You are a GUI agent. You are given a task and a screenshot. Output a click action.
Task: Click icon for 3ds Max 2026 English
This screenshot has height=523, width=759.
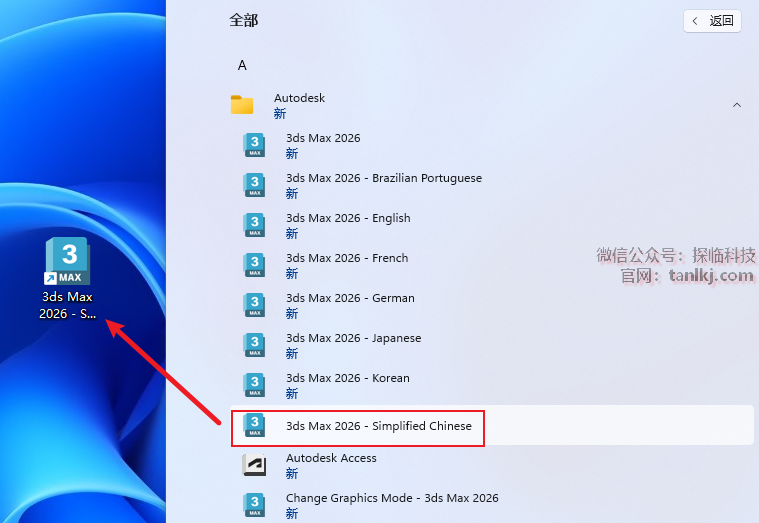(255, 225)
